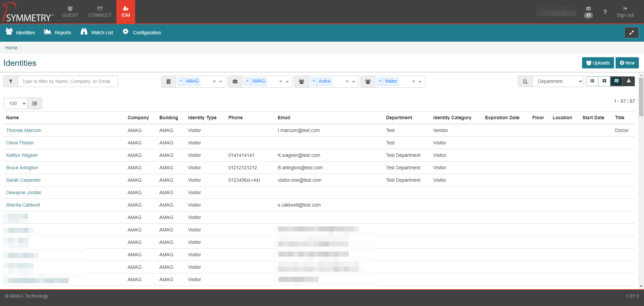Remove AMAG tag from building filter

(181, 81)
